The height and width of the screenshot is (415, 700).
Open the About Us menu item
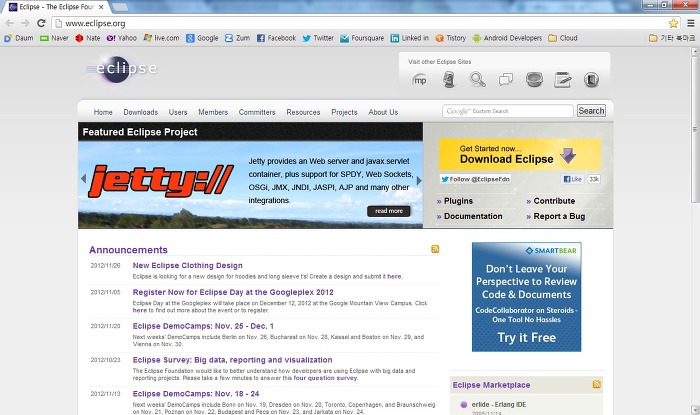click(x=383, y=112)
